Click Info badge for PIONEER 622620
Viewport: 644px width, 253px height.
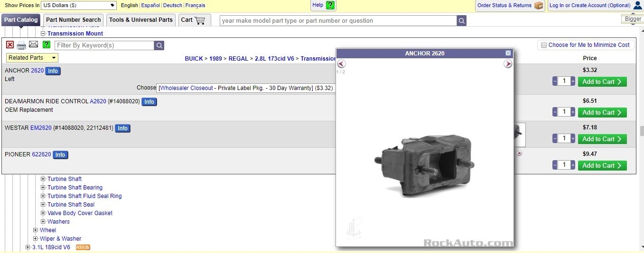(x=60, y=155)
